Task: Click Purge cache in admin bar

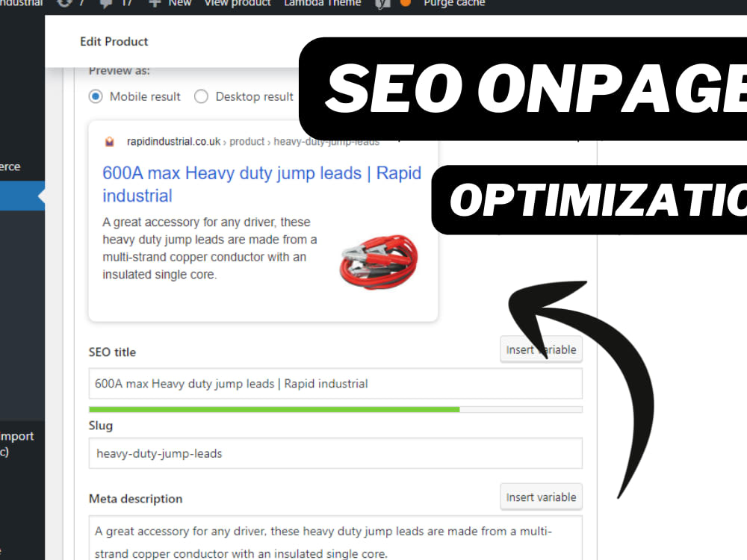Action: pos(454,3)
